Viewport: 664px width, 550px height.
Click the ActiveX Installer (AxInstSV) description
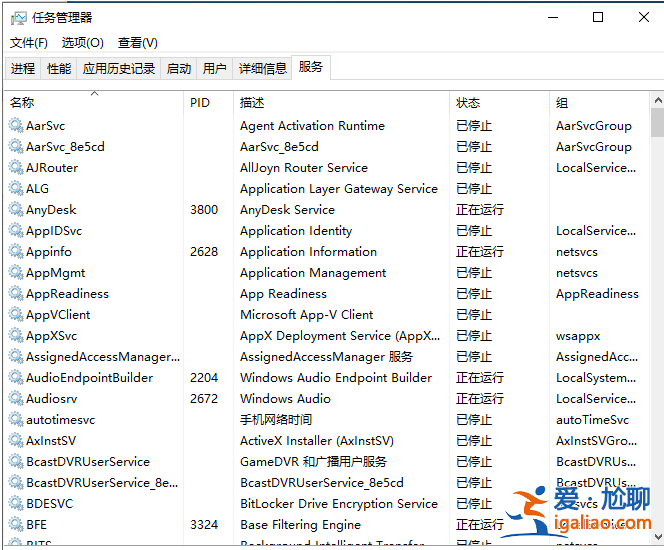tap(317, 441)
